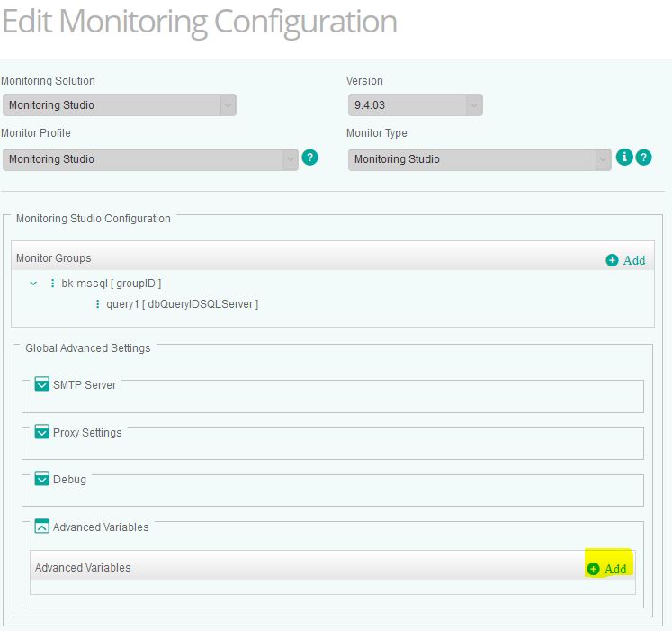Collapse the Advanced Variables section
672x631 pixels.
click(x=42, y=526)
